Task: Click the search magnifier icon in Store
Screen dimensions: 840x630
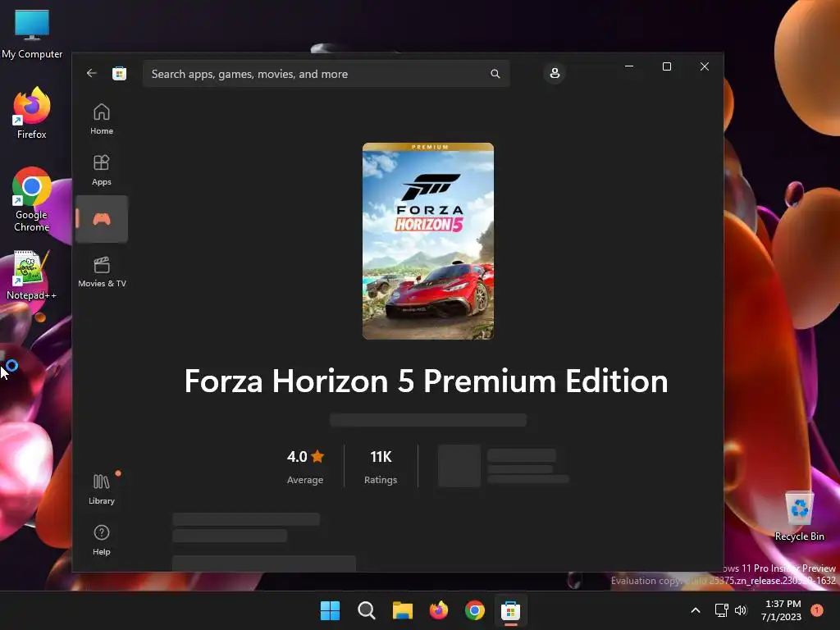Action: pyautogui.click(x=495, y=74)
